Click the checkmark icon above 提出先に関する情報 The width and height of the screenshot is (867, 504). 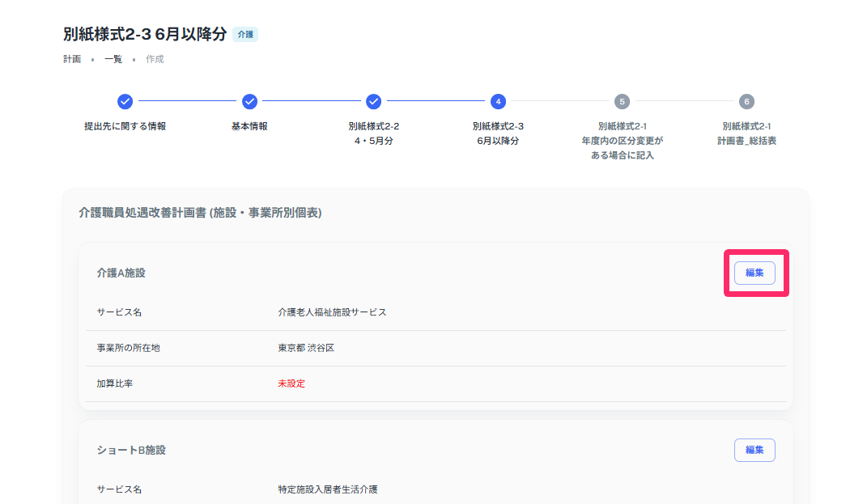(x=125, y=102)
